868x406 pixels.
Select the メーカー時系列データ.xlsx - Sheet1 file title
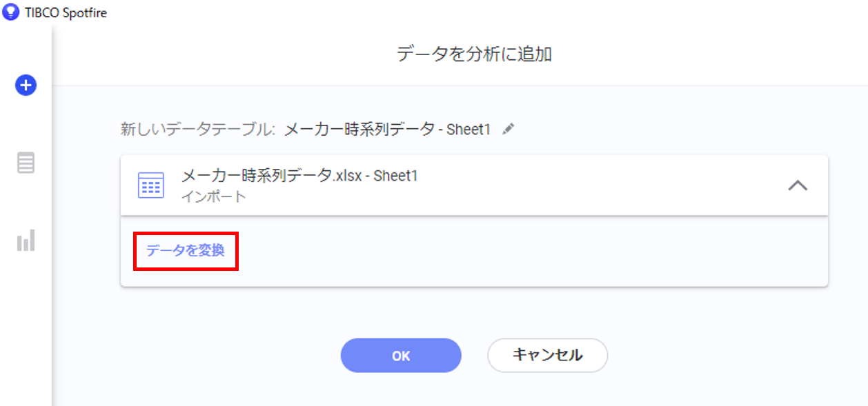299,176
